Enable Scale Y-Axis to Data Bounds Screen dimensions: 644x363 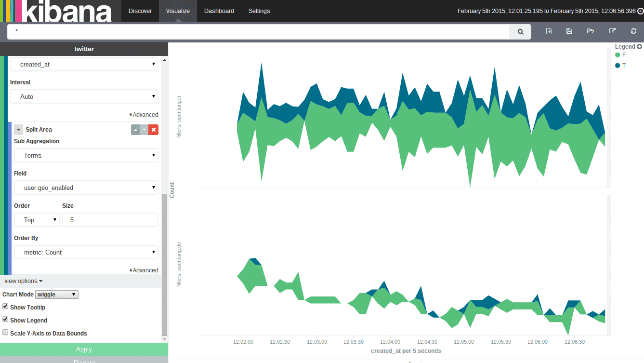pos(5,333)
